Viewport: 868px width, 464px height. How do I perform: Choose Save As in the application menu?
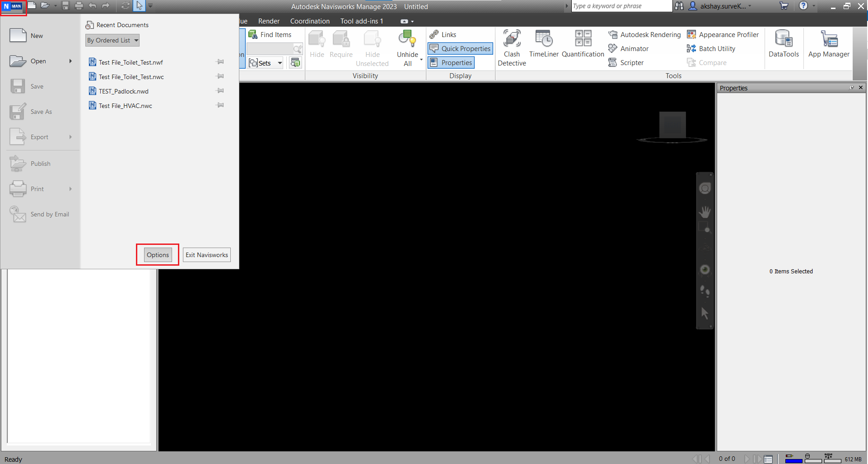[x=40, y=112]
